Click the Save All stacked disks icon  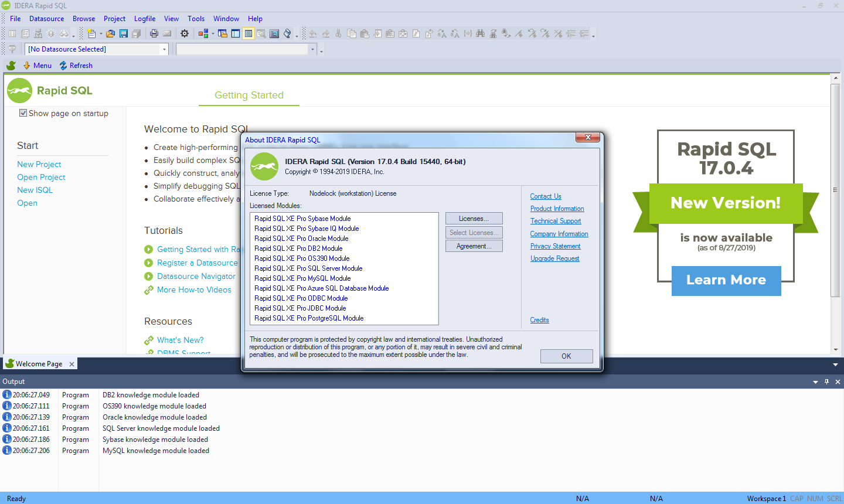tap(137, 33)
